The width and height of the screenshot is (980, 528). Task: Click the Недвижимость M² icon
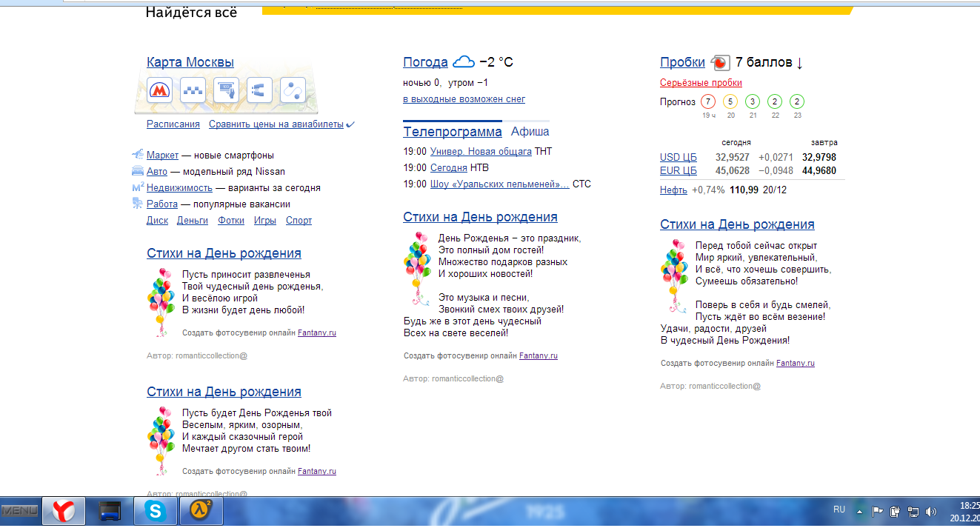(x=138, y=187)
